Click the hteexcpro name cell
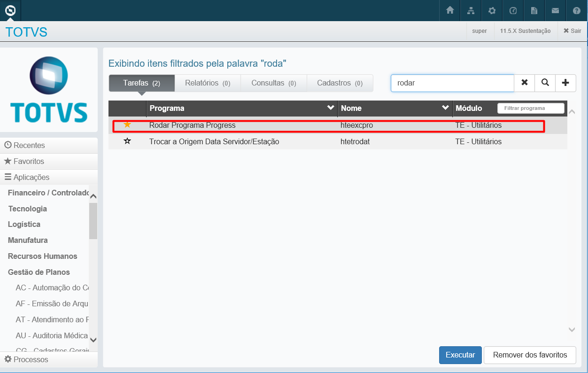Viewport: 588px width, 373px height. (357, 125)
